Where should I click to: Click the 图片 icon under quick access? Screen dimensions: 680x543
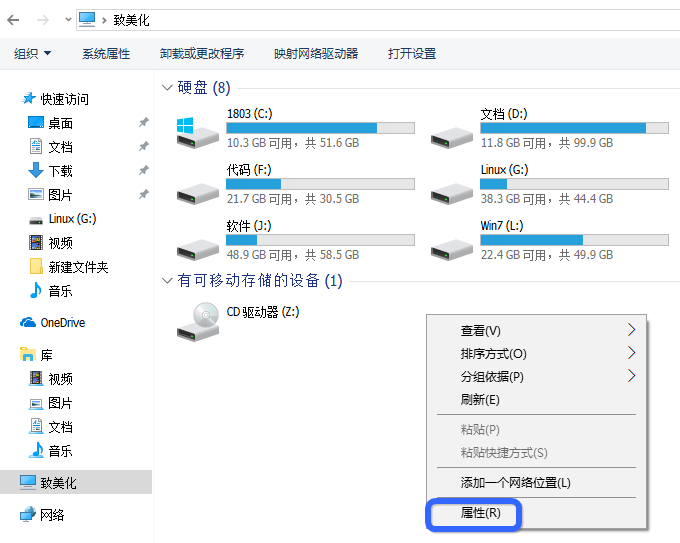tap(36, 194)
